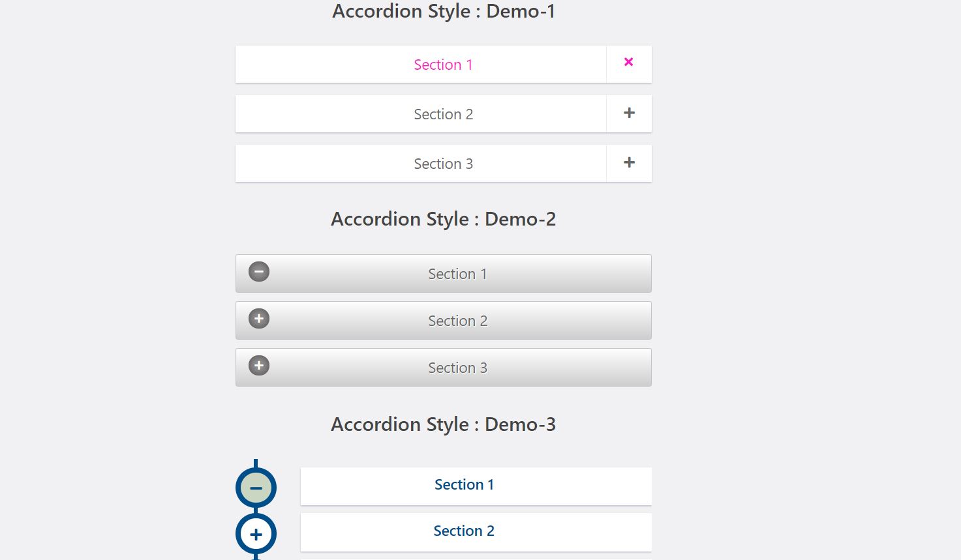Click the pink X icon in Demo-1
Image resolution: width=961 pixels, height=560 pixels.
pos(628,62)
